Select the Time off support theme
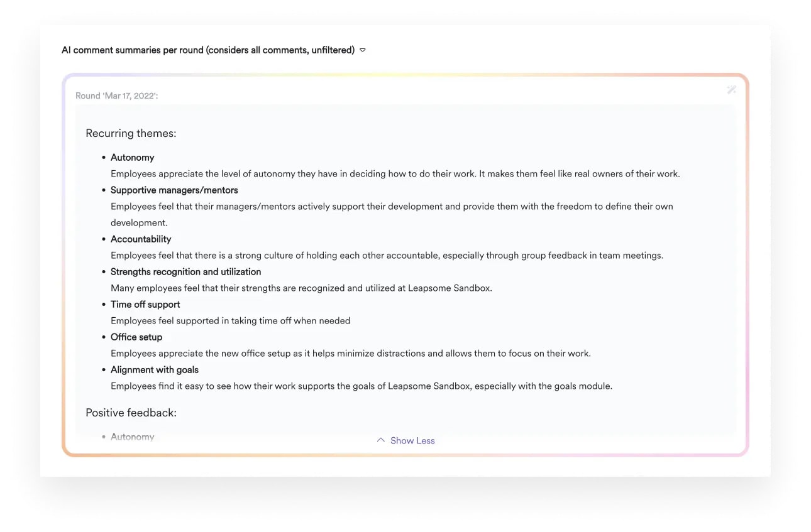811x532 pixels. 145,304
